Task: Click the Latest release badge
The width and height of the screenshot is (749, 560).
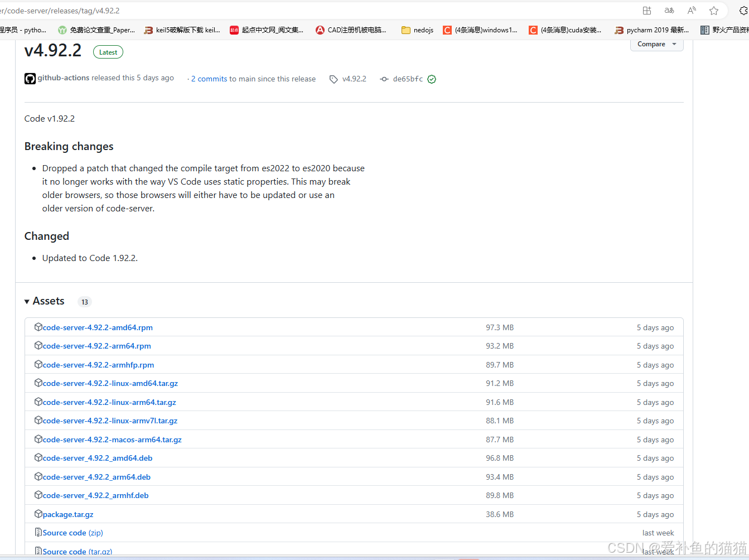Action: click(x=108, y=52)
